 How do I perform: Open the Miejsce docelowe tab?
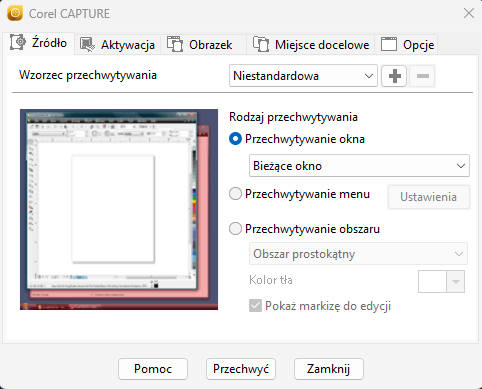point(311,45)
